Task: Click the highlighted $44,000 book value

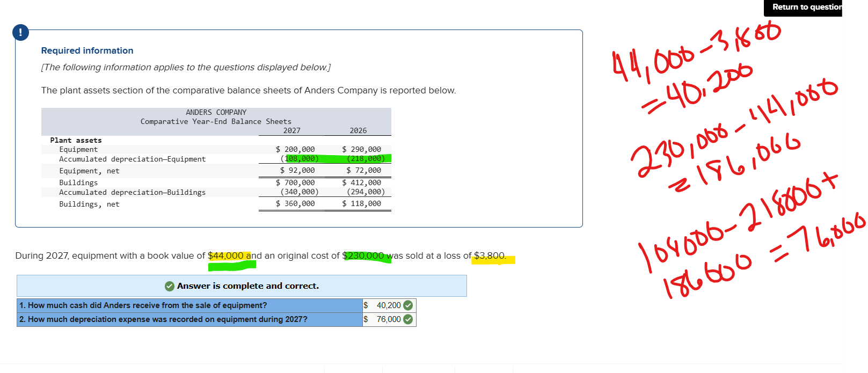Action: [226, 256]
